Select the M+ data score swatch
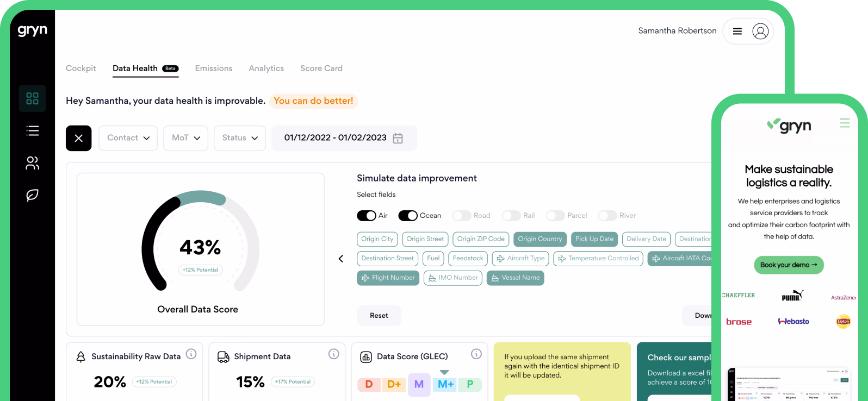The width and height of the screenshot is (868, 401). coord(445,384)
